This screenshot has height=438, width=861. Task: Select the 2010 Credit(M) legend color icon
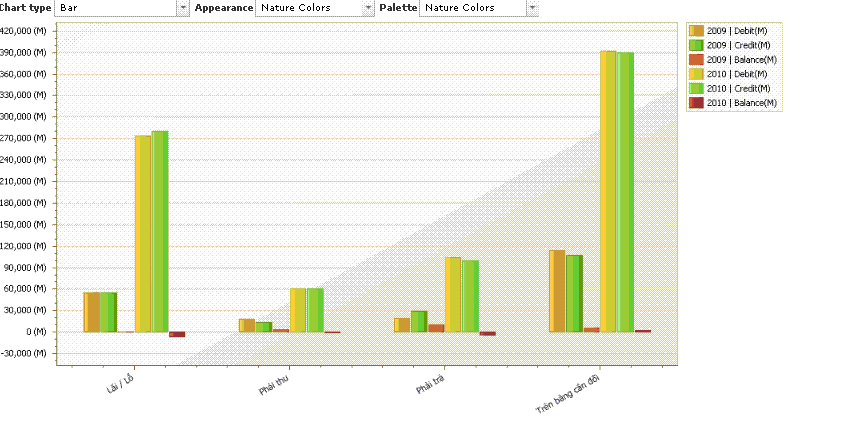pos(697,89)
